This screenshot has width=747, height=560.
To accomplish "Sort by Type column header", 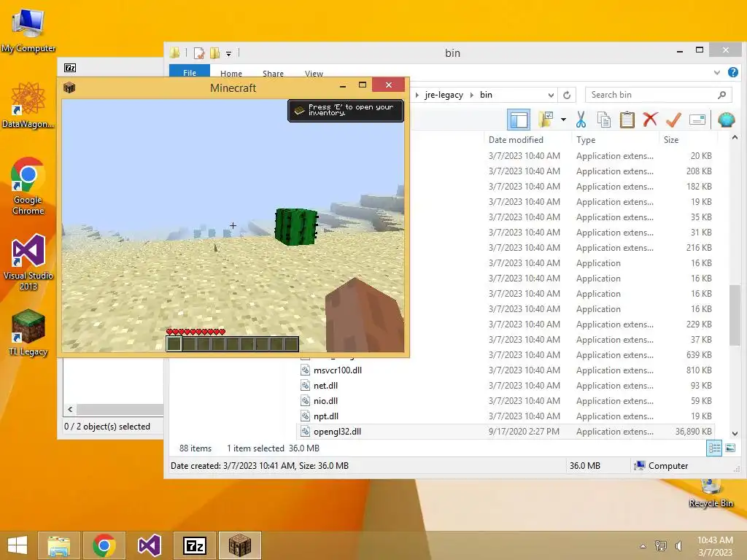I will [x=586, y=139].
